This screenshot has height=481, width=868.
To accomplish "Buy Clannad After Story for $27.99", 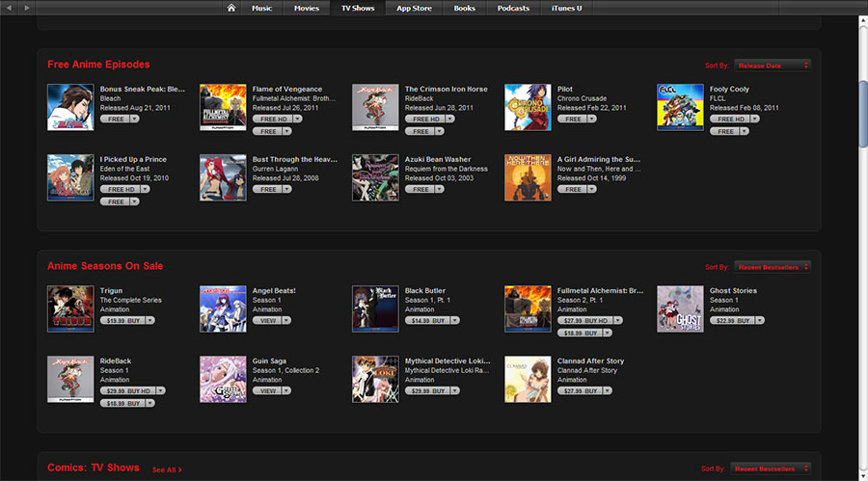I will [580, 390].
